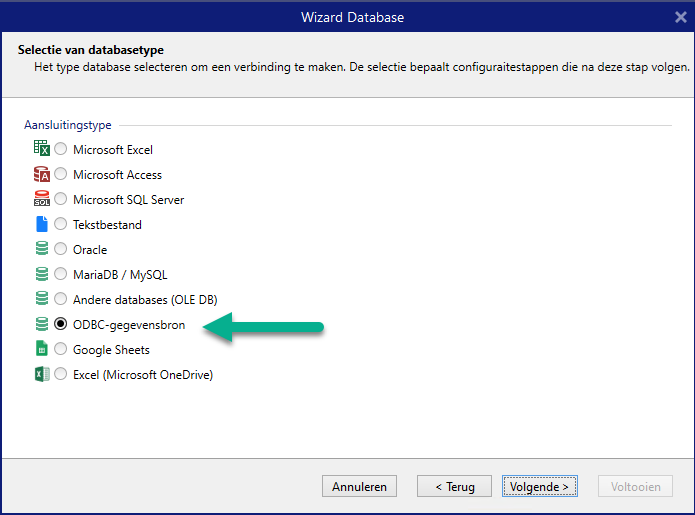Screen dimensions: 695x515
Task: Click the Andere databases (OLE DB) label
Action: click(x=145, y=300)
